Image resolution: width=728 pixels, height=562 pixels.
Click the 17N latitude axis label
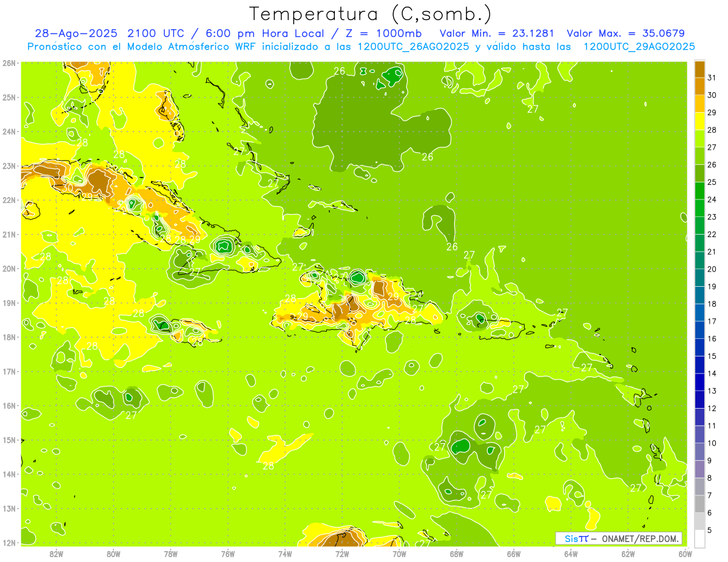click(9, 372)
